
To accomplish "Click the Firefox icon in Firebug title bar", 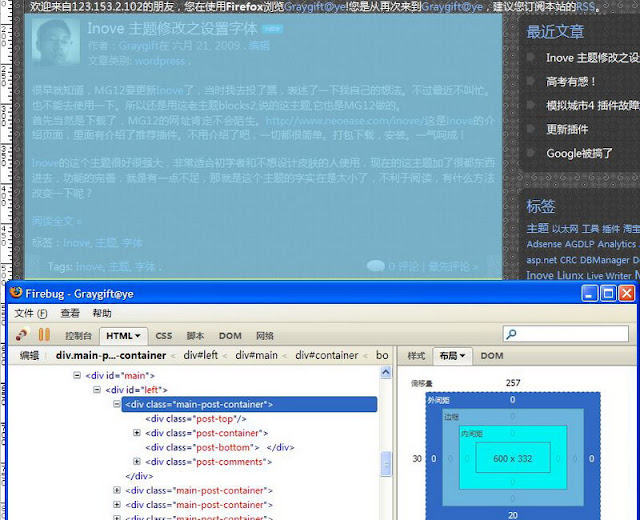I will [16, 293].
